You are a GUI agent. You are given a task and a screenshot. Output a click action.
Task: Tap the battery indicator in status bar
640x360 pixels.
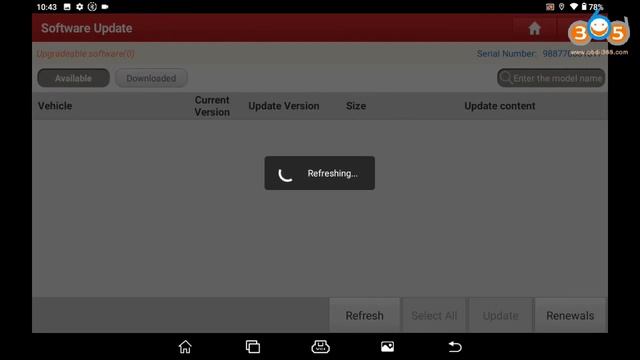click(x=584, y=7)
